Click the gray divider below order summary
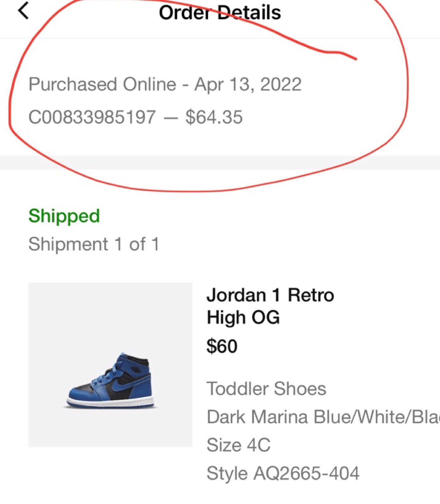The width and height of the screenshot is (440, 504). tap(220, 163)
